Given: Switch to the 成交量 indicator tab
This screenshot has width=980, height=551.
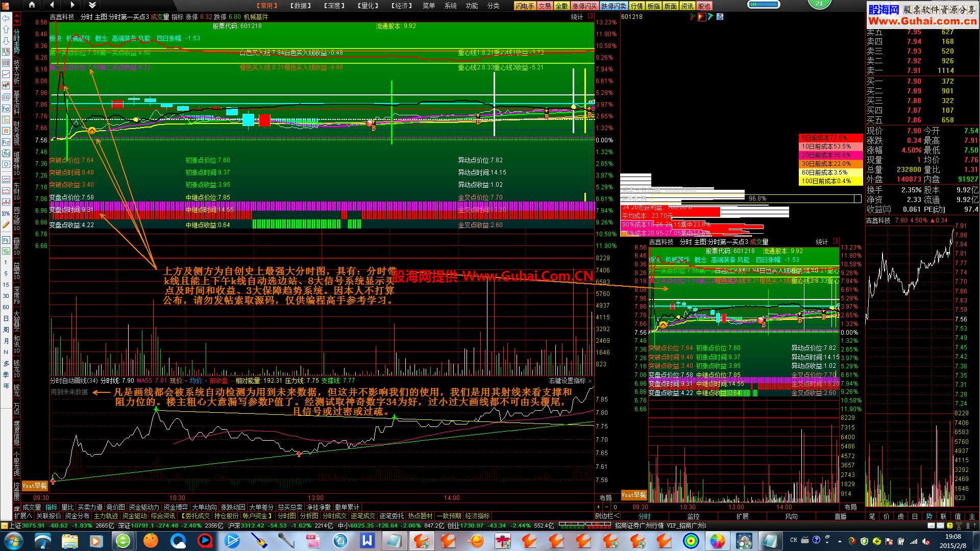Looking at the screenshot, I should click(x=32, y=507).
